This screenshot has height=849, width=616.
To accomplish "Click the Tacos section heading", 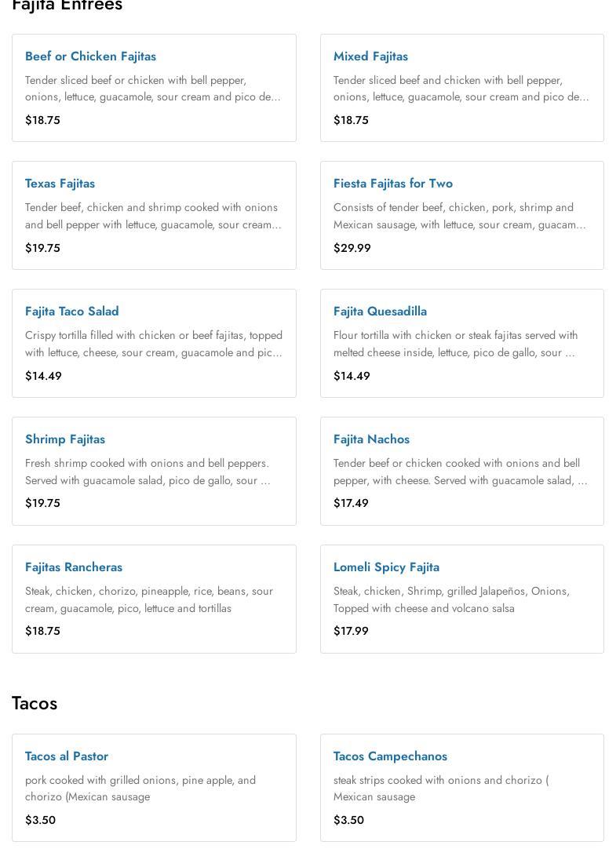I will 35,703.
